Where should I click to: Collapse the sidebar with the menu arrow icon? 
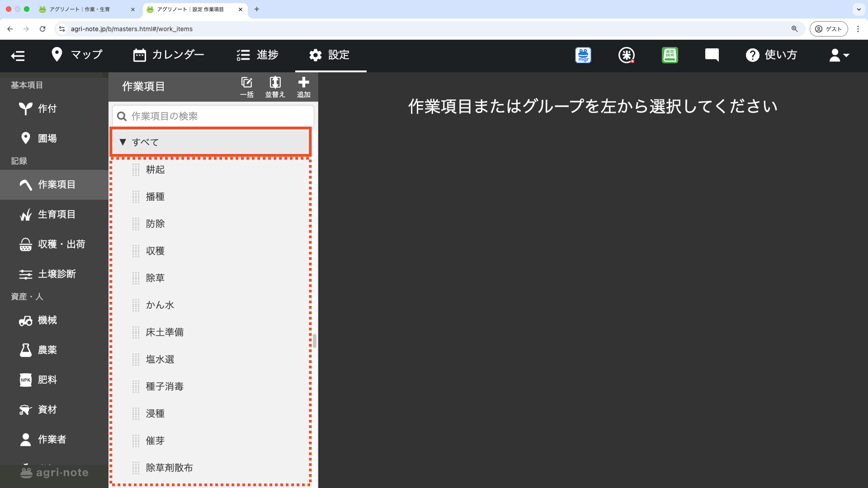[x=18, y=56]
